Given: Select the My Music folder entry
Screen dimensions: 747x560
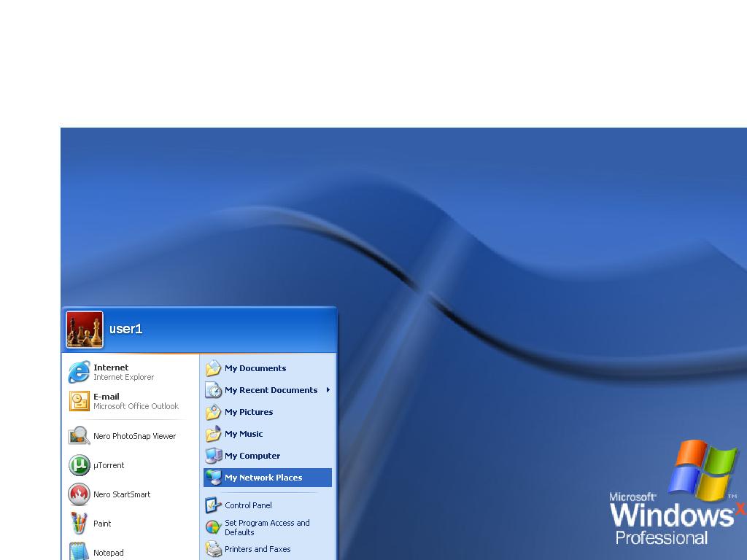Looking at the screenshot, I should point(243,434).
